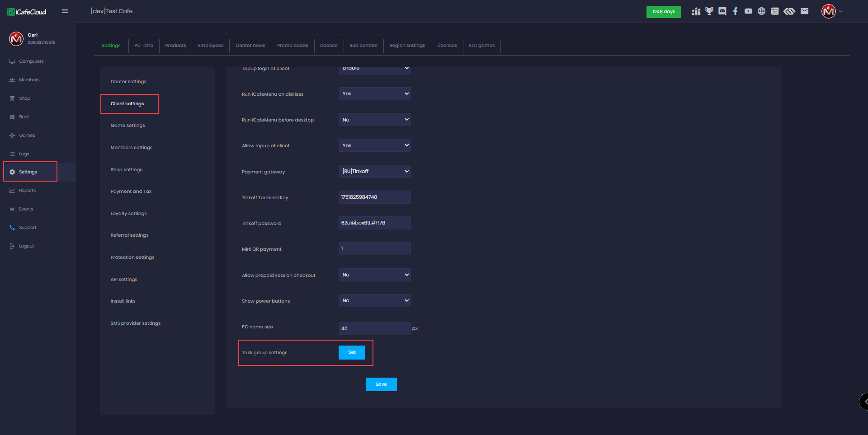The width and height of the screenshot is (868, 435).
Task: Open the Payment gateway dropdown
Action: 374,171
